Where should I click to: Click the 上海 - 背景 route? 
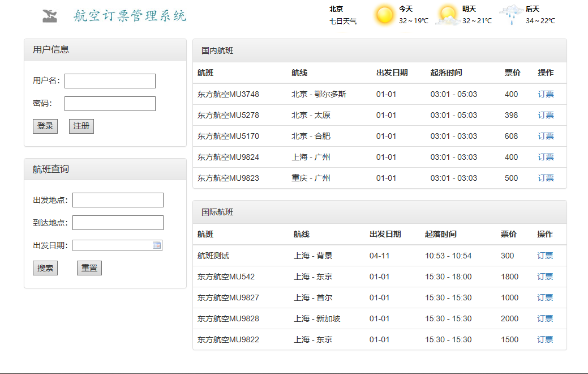tap(313, 256)
